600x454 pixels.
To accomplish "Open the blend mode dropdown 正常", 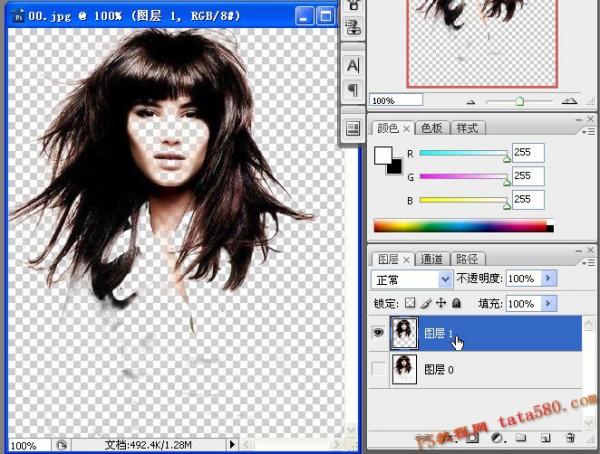I will click(x=411, y=279).
